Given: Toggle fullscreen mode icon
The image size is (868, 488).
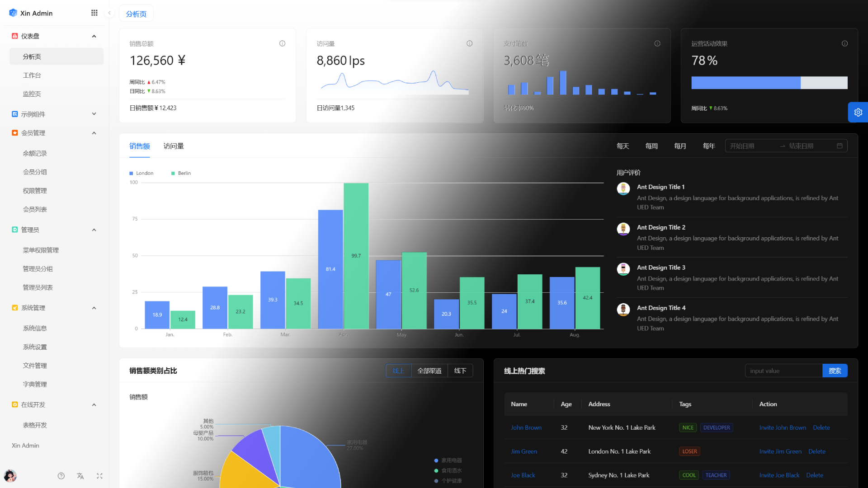Looking at the screenshot, I should pyautogui.click(x=99, y=476).
